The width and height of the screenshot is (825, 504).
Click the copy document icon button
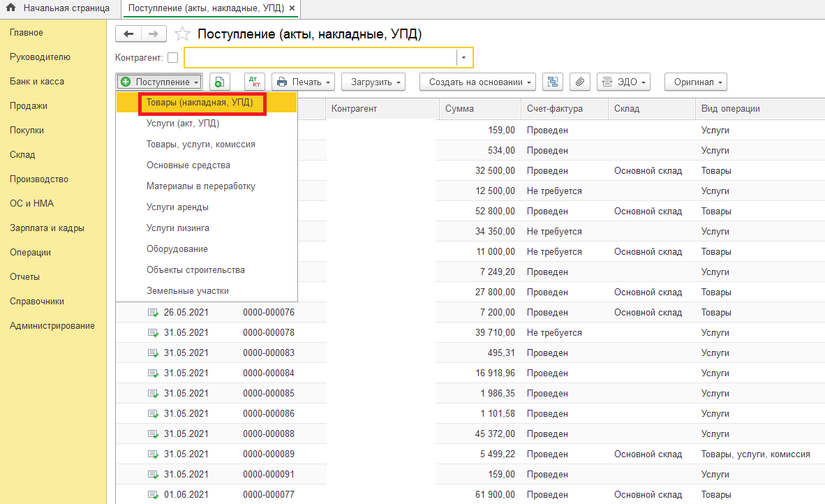(220, 82)
